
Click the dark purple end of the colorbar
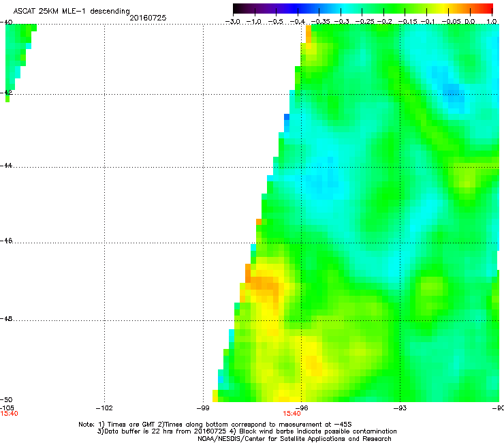pos(240,9)
